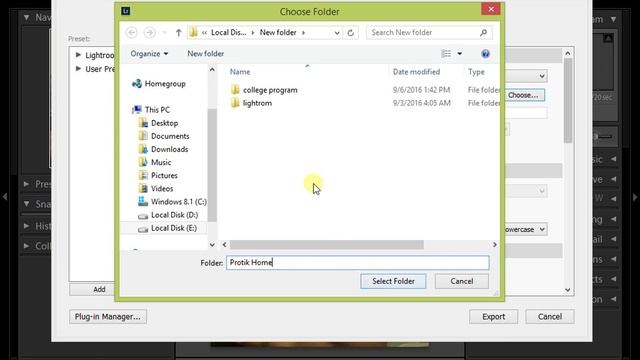The image size is (640, 360).
Task: Click the Folder name text field
Action: click(358, 262)
